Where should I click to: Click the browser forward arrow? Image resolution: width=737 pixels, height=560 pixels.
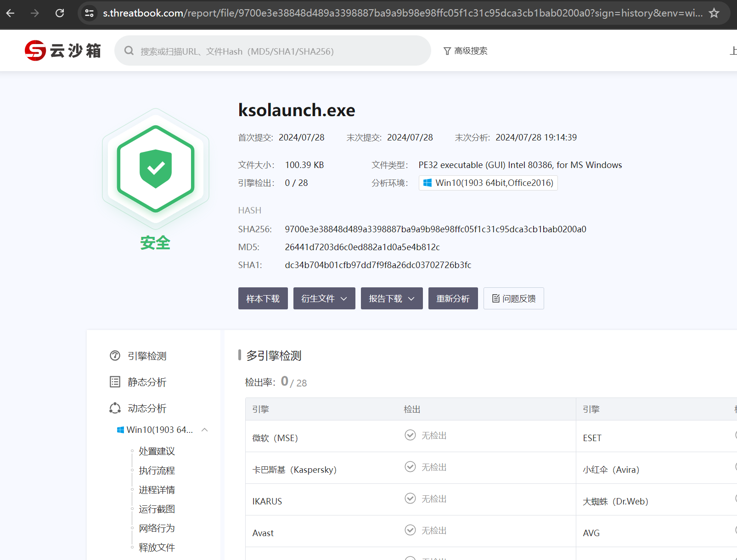[35, 13]
